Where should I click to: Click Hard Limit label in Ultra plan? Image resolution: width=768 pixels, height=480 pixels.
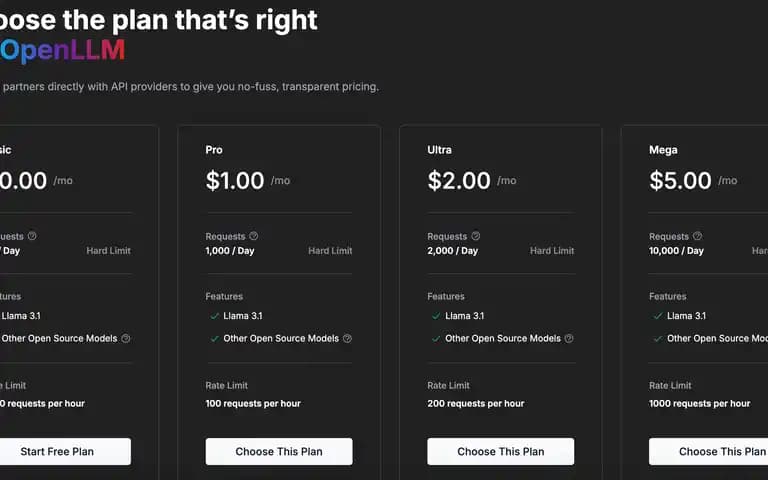click(x=552, y=251)
